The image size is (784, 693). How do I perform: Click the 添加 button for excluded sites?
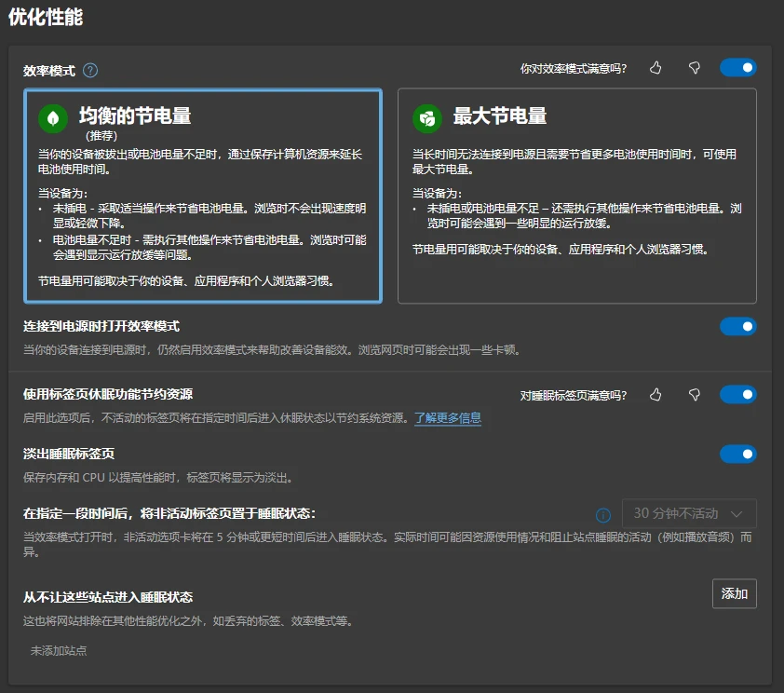coord(734,593)
